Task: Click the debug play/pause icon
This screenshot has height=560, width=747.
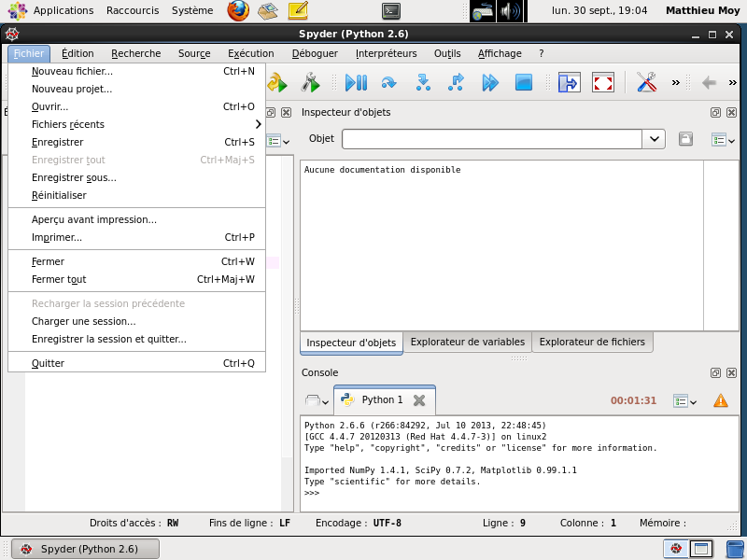Action: coord(356,83)
